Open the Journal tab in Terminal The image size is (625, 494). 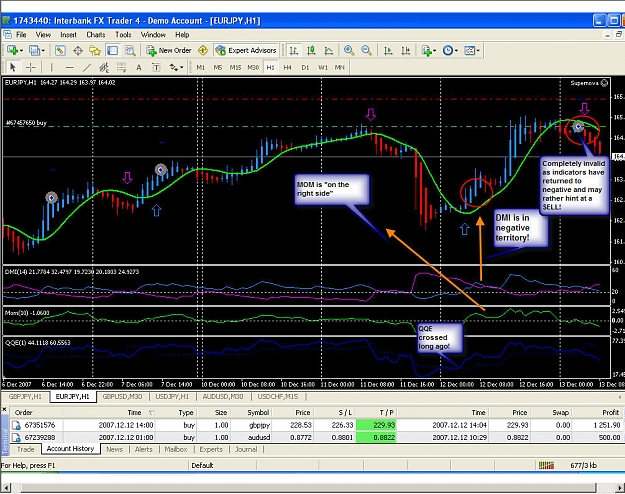coord(246,449)
